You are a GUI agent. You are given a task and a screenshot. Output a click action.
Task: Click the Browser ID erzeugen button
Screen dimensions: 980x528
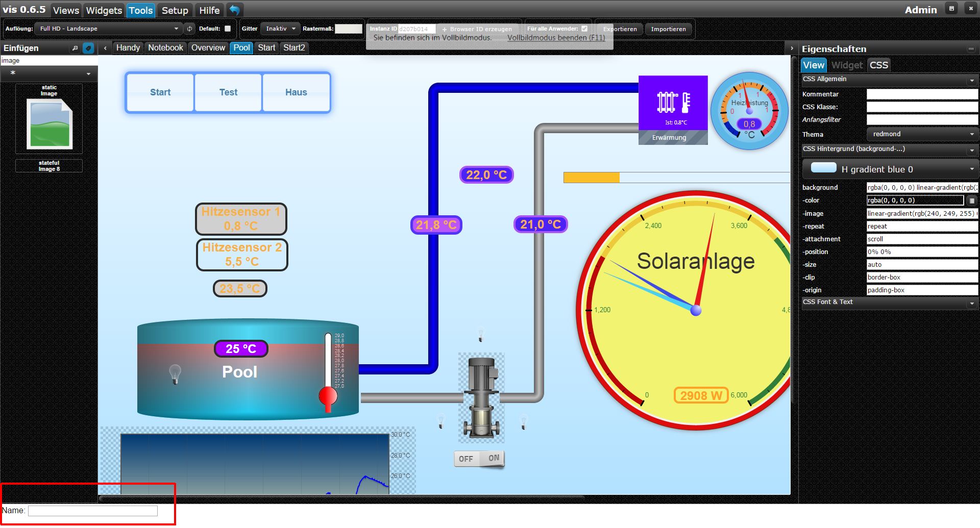click(477, 29)
